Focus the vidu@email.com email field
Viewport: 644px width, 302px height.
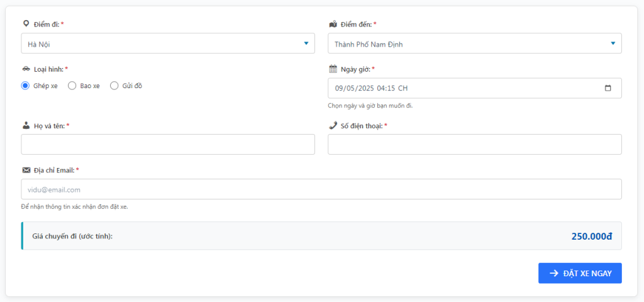[x=321, y=189]
